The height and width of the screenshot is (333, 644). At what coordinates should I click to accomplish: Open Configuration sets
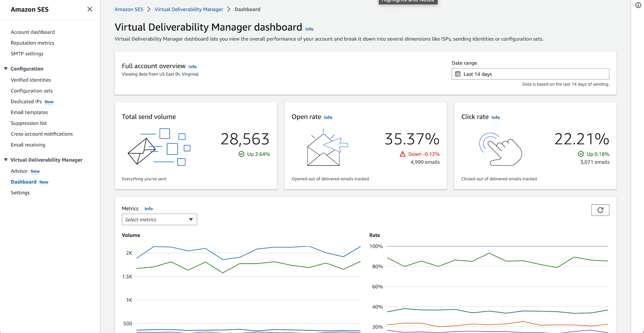click(x=32, y=91)
